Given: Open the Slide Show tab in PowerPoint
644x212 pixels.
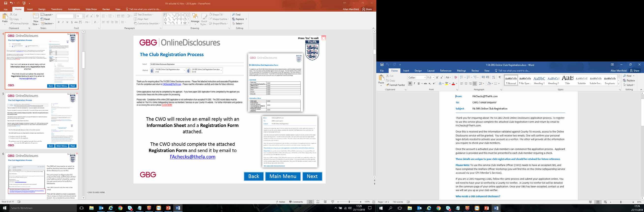Looking at the screenshot, I should [91, 9].
